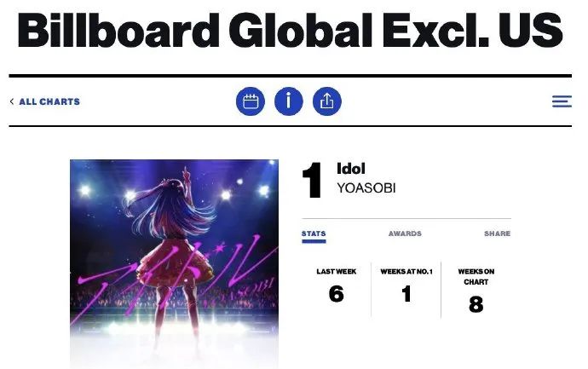Click the large rank number 1
This screenshot has height=369, width=588.
[313, 181]
